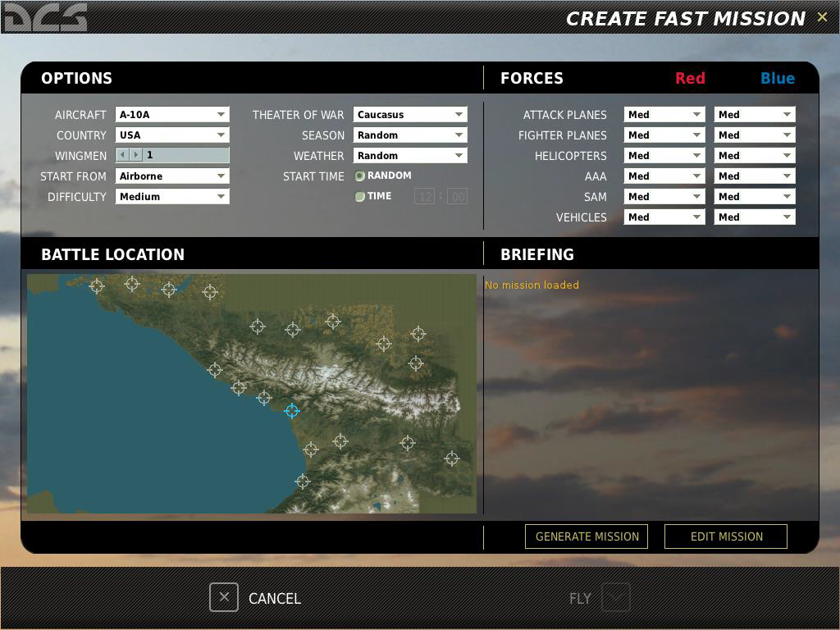Open Blue HELICOPTERS dropdown

[755, 155]
